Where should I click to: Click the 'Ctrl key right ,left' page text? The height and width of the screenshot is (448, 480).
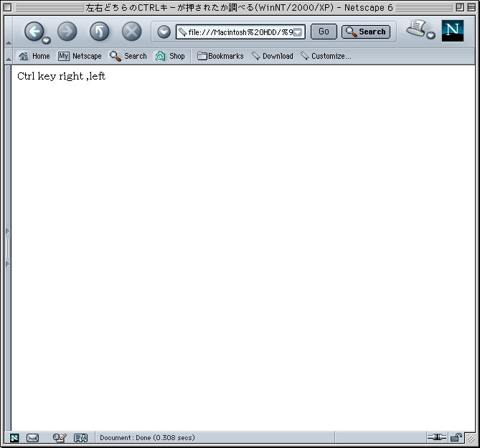pos(61,76)
